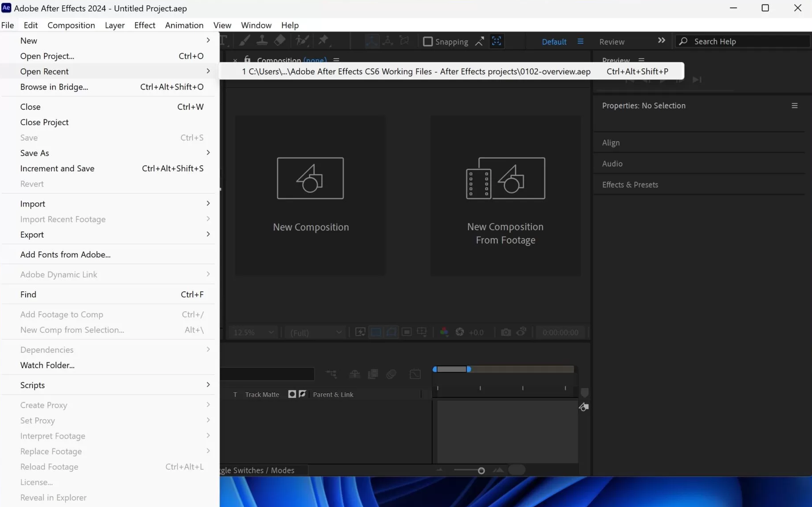
Task: Click the New Composition From Footage icon
Action: [505, 178]
